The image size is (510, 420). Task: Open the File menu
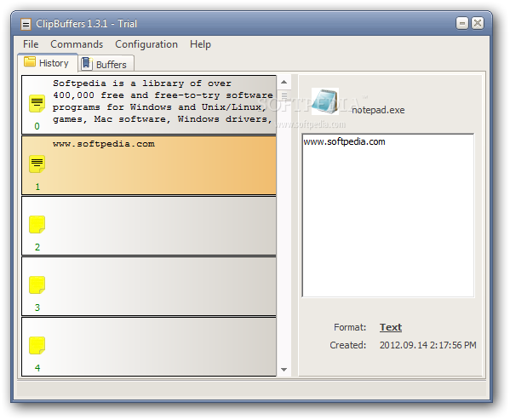click(31, 44)
